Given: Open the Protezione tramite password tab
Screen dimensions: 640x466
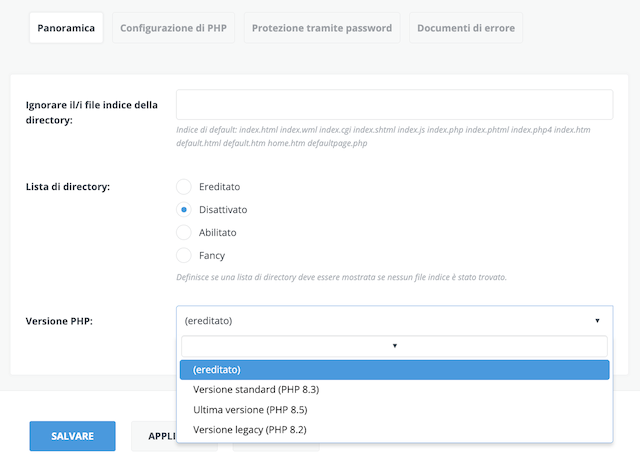Looking at the screenshot, I should [x=322, y=28].
